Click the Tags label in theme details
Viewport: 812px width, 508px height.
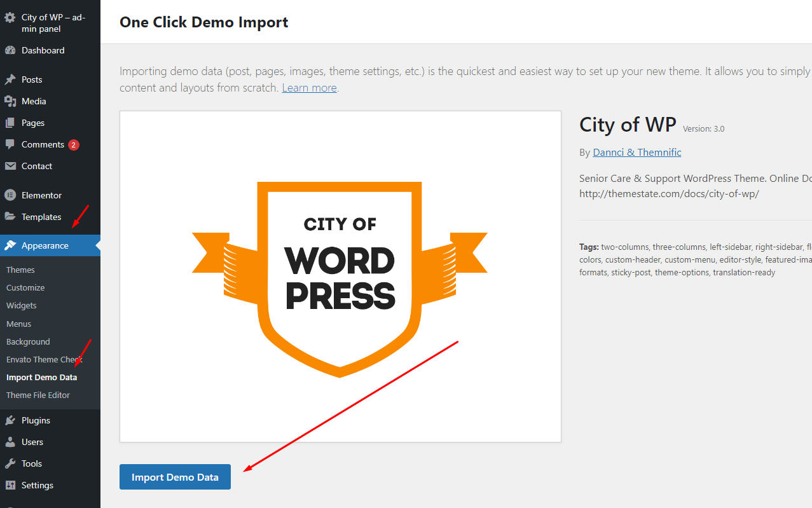click(589, 247)
